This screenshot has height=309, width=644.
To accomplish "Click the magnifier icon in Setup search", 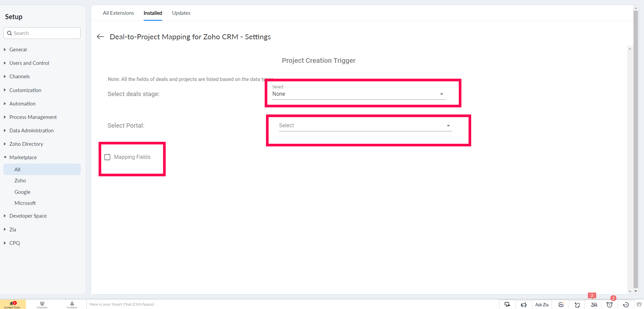I will (9, 33).
